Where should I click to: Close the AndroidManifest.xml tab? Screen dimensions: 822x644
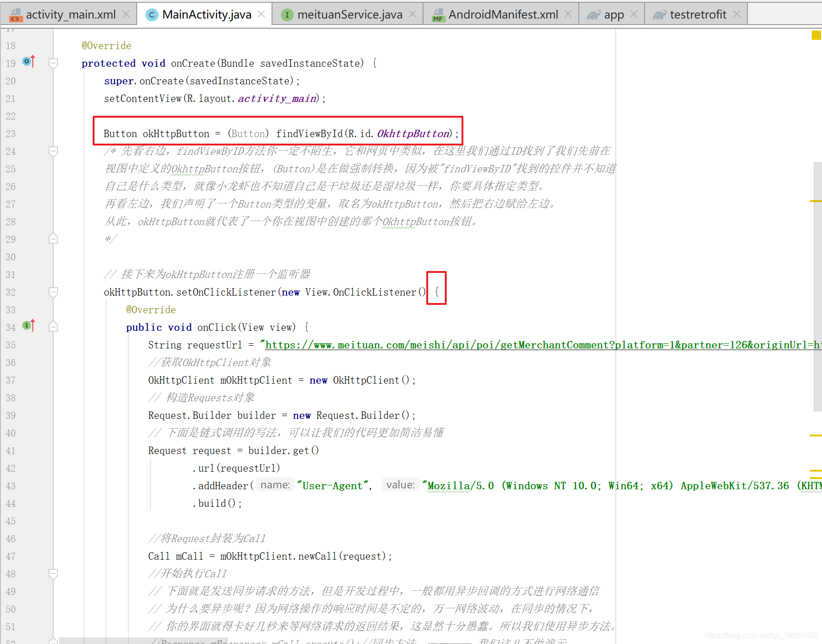click(x=568, y=14)
